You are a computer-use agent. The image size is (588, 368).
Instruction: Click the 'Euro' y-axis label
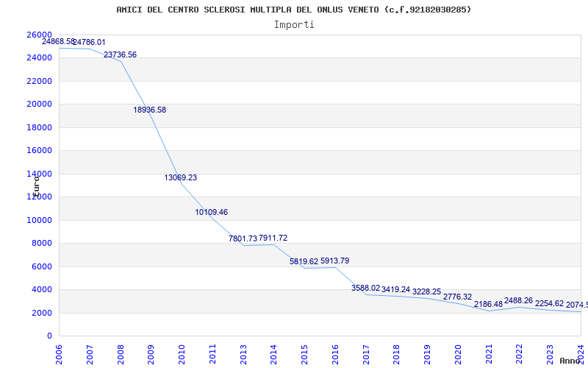point(36,187)
